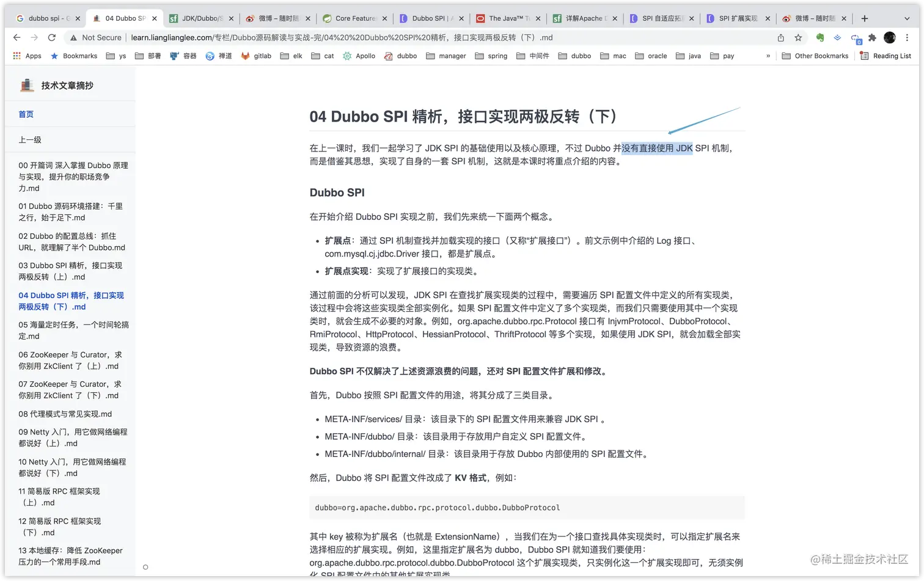Click the dubbo=org.apache.dubbo code line

tap(438, 508)
